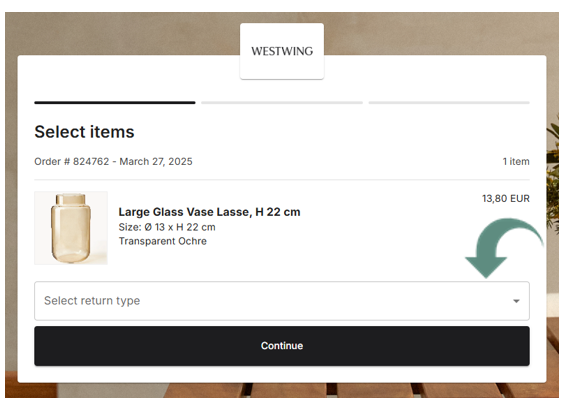Image resolution: width=572 pixels, height=416 pixels.
Task: Click the 13,80 EUR price label
Action: [x=506, y=199]
